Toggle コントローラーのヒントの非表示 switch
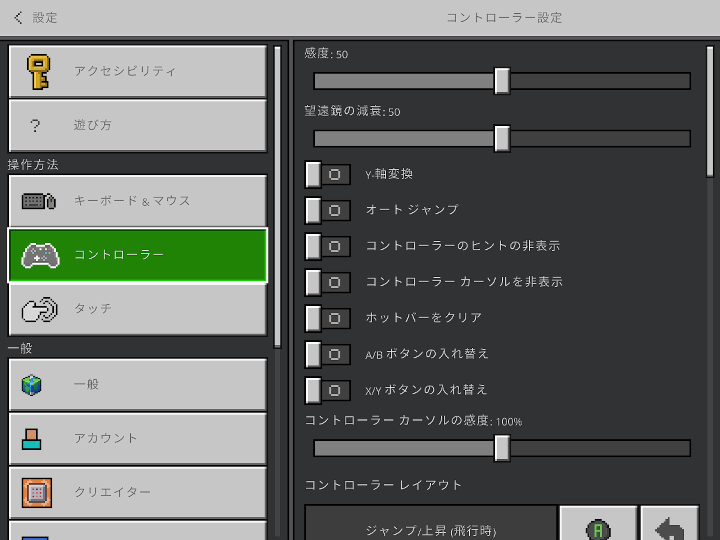 pos(327,246)
